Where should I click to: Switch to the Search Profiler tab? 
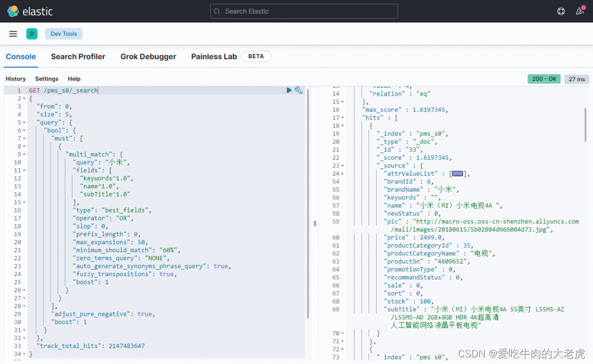[78, 57]
